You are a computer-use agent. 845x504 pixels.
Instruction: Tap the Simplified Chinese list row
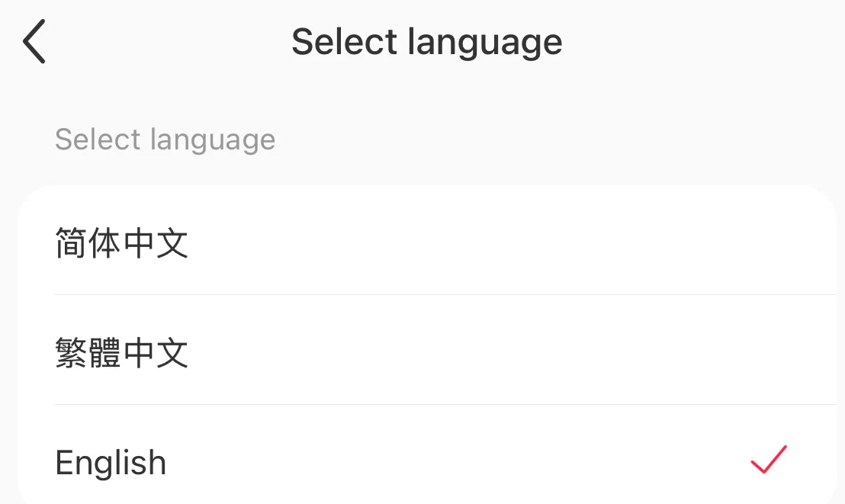(x=427, y=243)
